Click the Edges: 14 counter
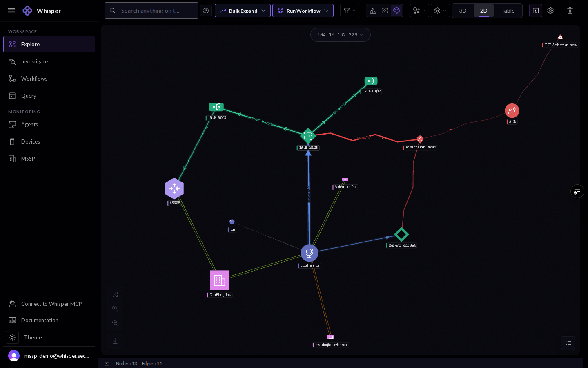This screenshot has width=588, height=368. [x=152, y=364]
